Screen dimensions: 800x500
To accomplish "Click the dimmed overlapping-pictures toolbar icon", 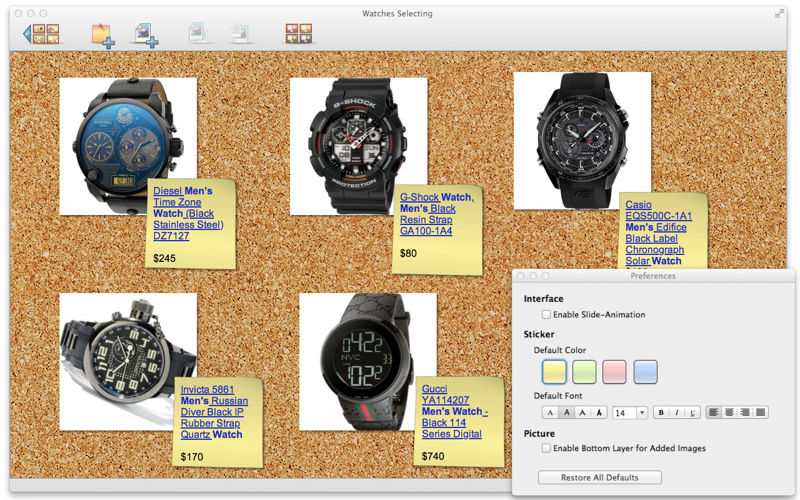I will [240, 33].
